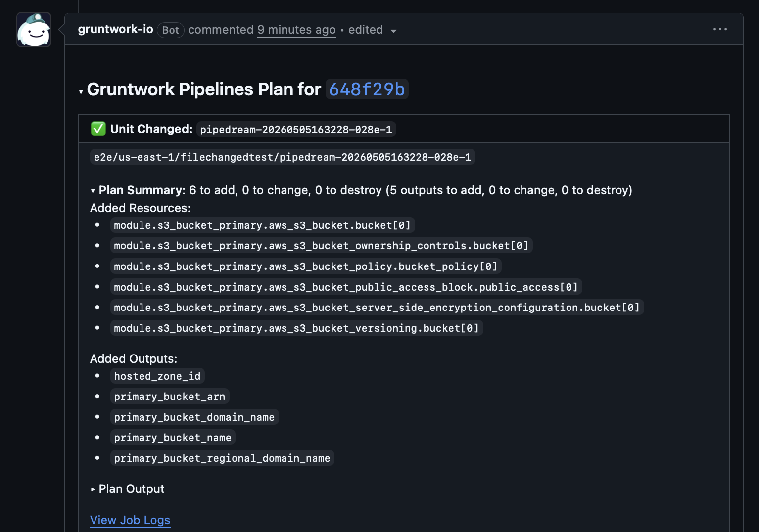Open the View Job Logs link
Viewport: 759px width, 532px height.
[130, 520]
